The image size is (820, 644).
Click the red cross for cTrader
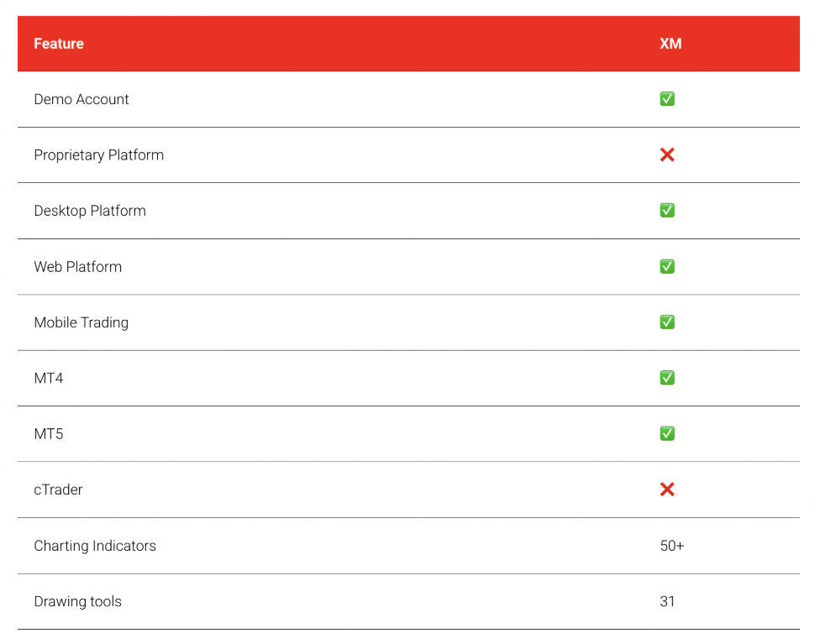point(667,490)
